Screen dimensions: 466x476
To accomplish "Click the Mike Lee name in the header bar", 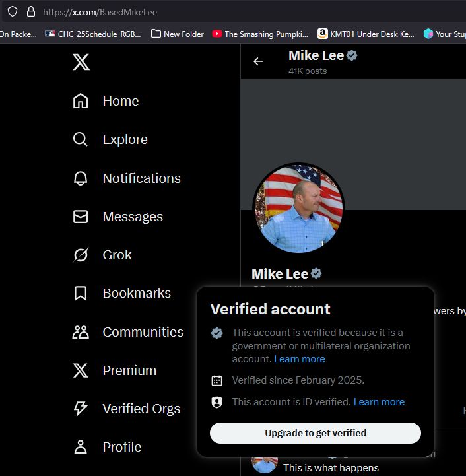I will click(316, 55).
